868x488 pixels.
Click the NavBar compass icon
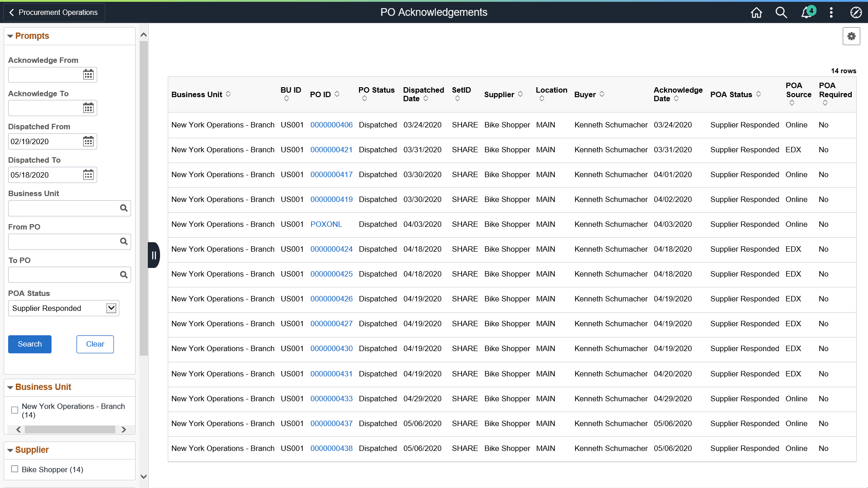pos(855,13)
